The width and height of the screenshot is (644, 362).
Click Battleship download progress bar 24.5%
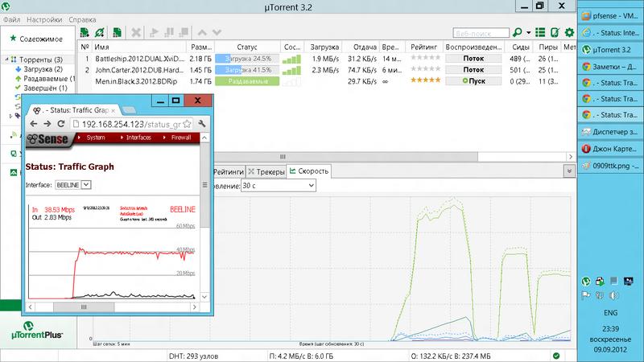click(x=247, y=59)
